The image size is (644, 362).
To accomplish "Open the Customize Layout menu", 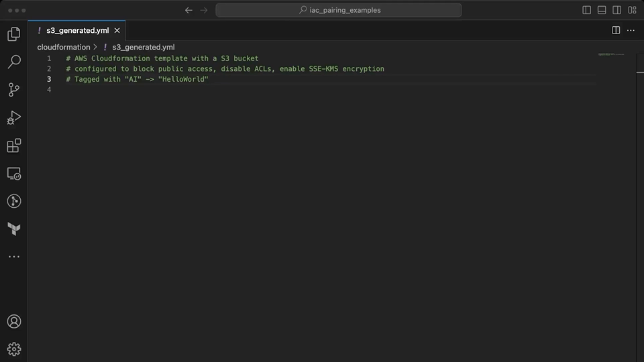I will point(632,10).
